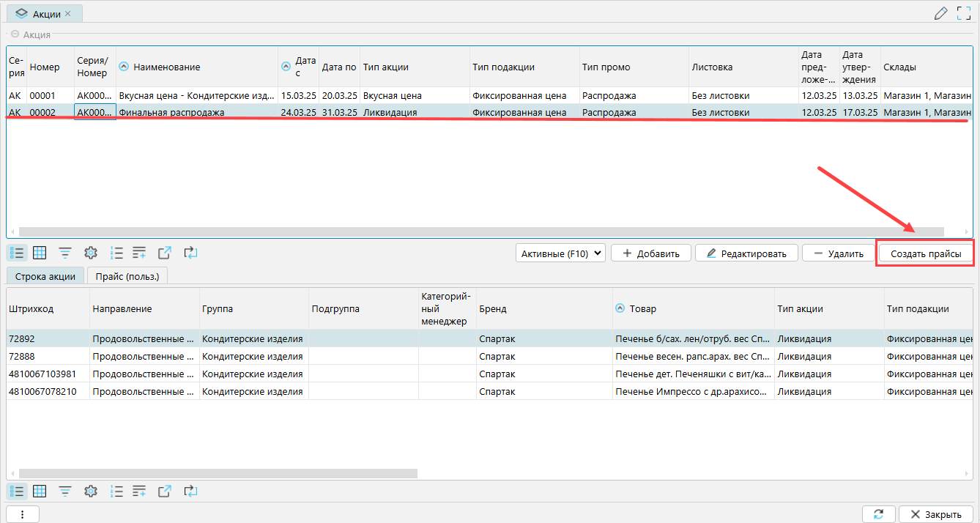Click the pencil edit icon at top right
The height and width of the screenshot is (523, 980).
click(x=941, y=13)
